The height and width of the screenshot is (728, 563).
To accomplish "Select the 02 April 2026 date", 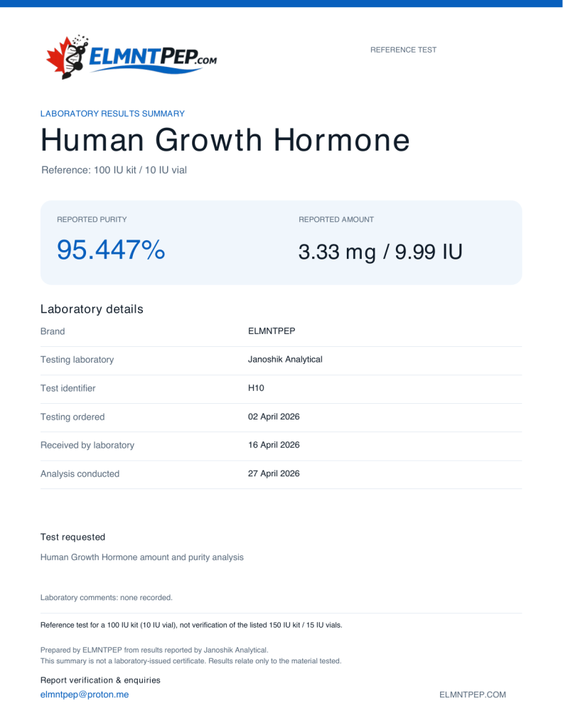I will (274, 417).
